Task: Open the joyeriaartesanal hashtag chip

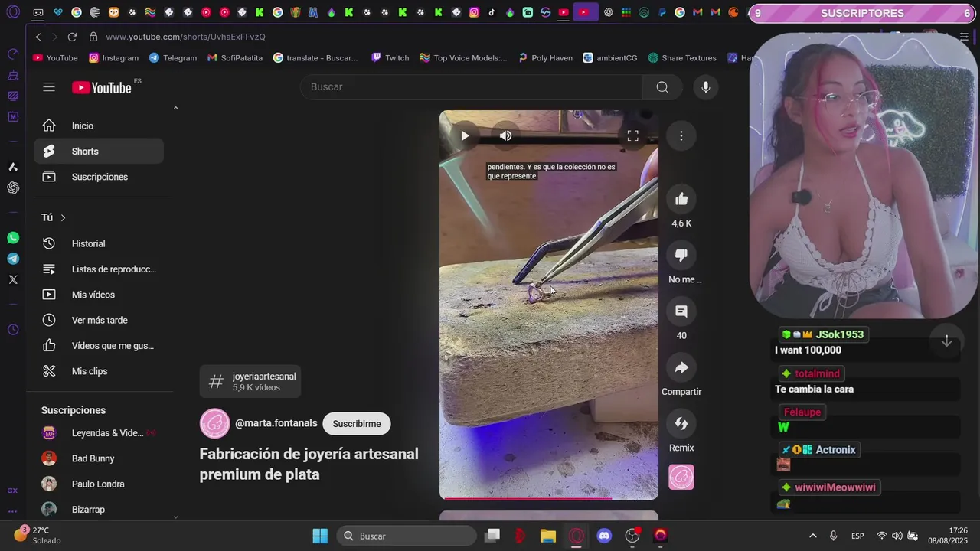Action: pyautogui.click(x=250, y=381)
